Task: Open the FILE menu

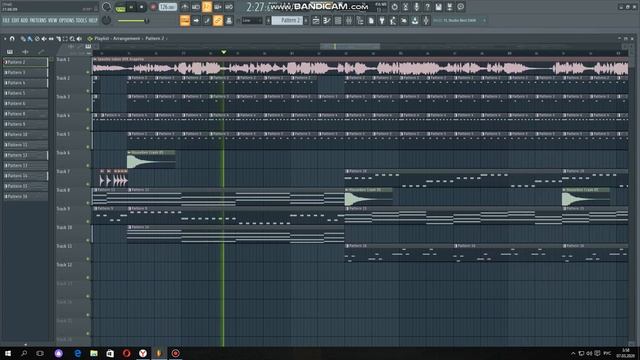Action: click(x=6, y=20)
